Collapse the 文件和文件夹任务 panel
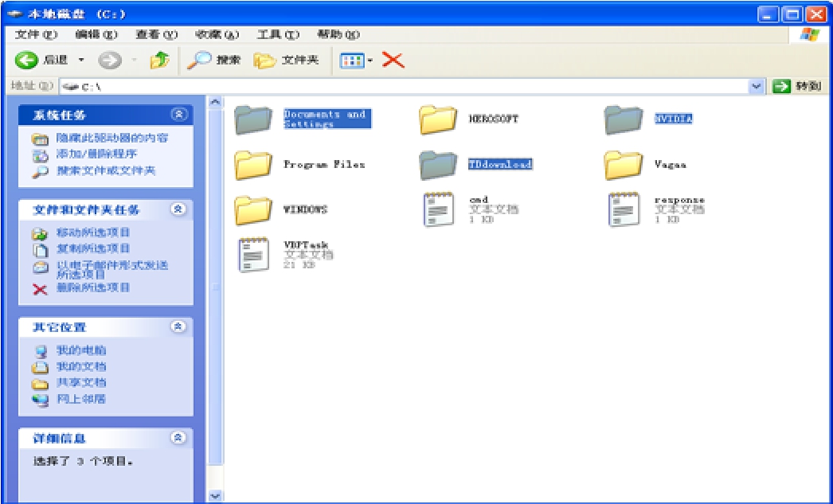The image size is (833, 504). (x=179, y=209)
